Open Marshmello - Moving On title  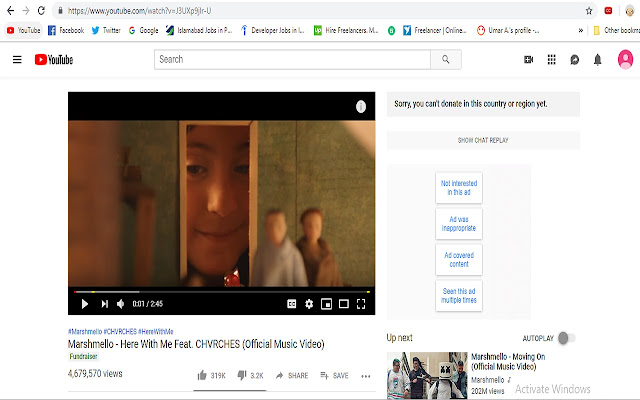[508, 361]
